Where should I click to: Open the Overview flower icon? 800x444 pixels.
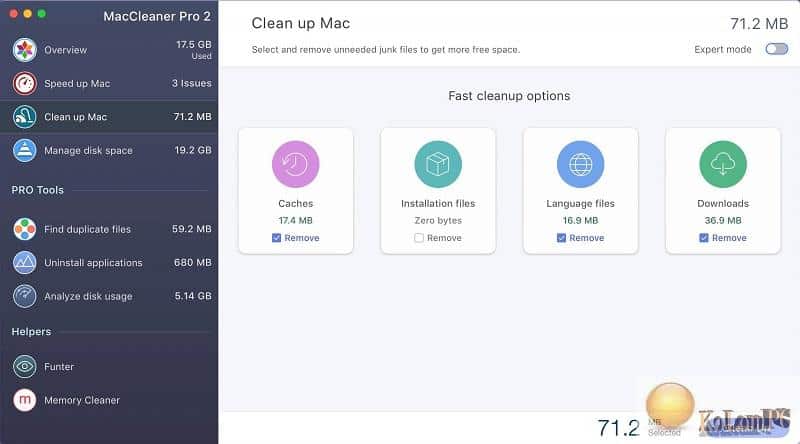click(x=24, y=50)
